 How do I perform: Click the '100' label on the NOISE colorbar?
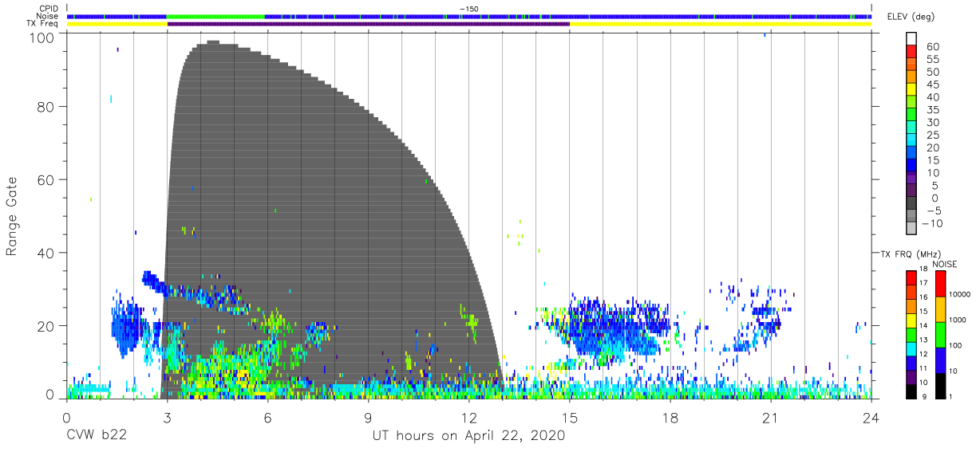click(x=955, y=345)
